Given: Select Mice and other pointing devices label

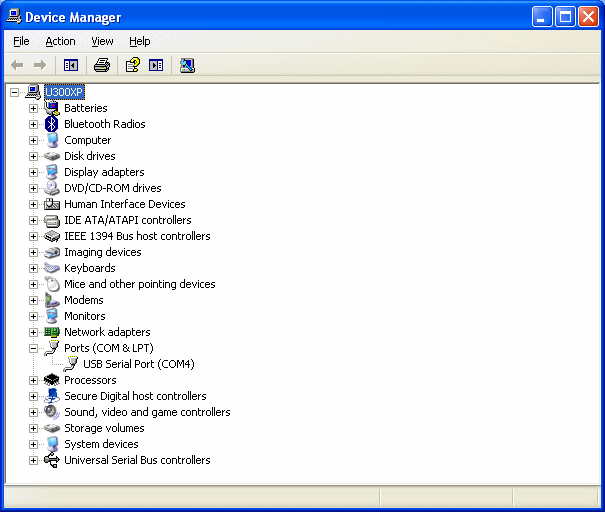Looking at the screenshot, I should (x=140, y=284).
